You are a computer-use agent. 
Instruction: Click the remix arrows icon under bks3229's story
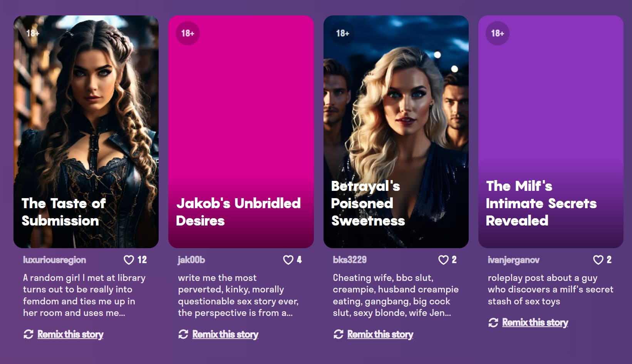339,334
